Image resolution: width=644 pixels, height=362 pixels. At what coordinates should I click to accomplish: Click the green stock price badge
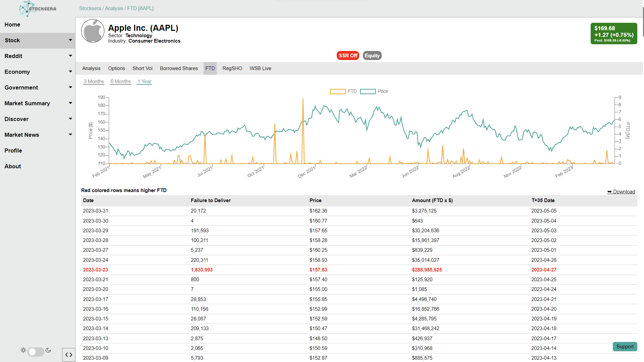point(613,34)
